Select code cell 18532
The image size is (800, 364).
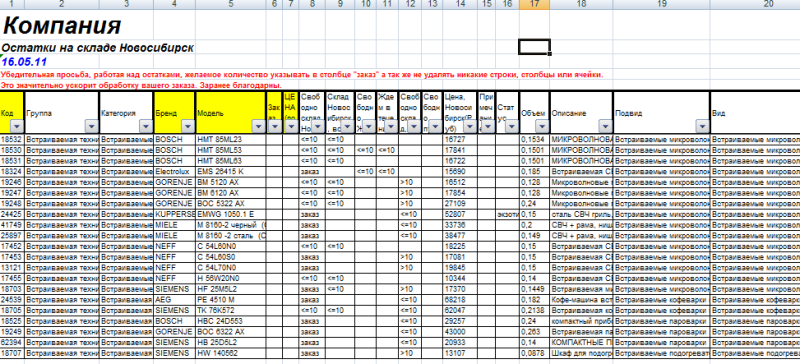[12, 138]
